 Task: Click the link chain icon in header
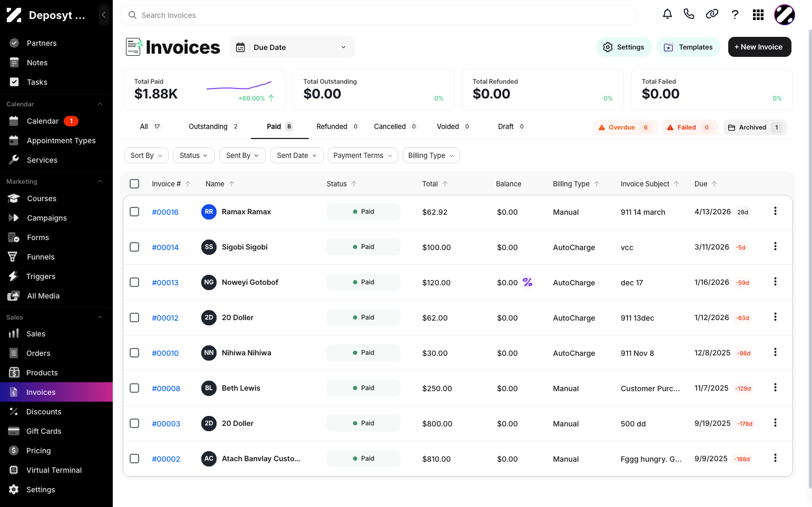(712, 14)
